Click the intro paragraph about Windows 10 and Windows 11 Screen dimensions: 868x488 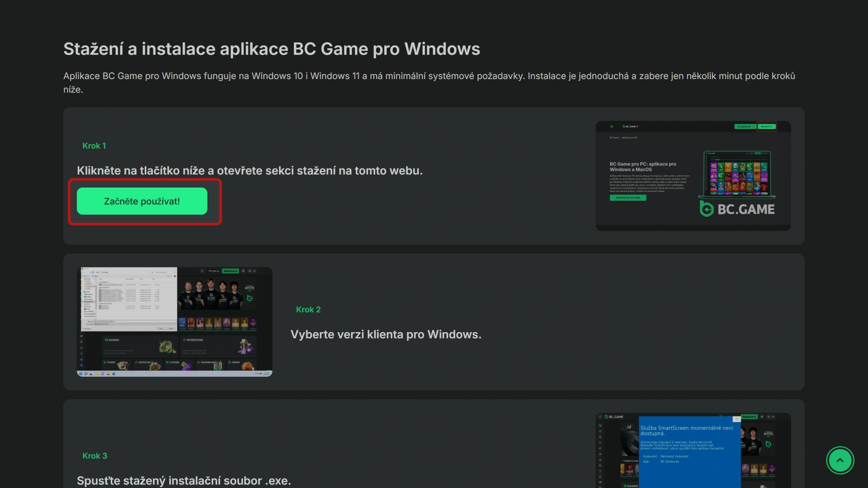click(429, 83)
